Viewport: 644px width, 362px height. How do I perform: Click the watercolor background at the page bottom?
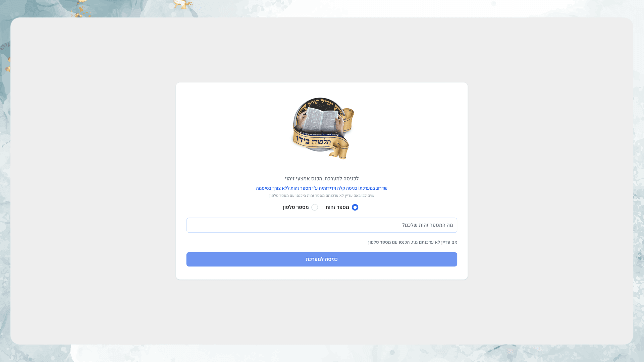click(322, 353)
